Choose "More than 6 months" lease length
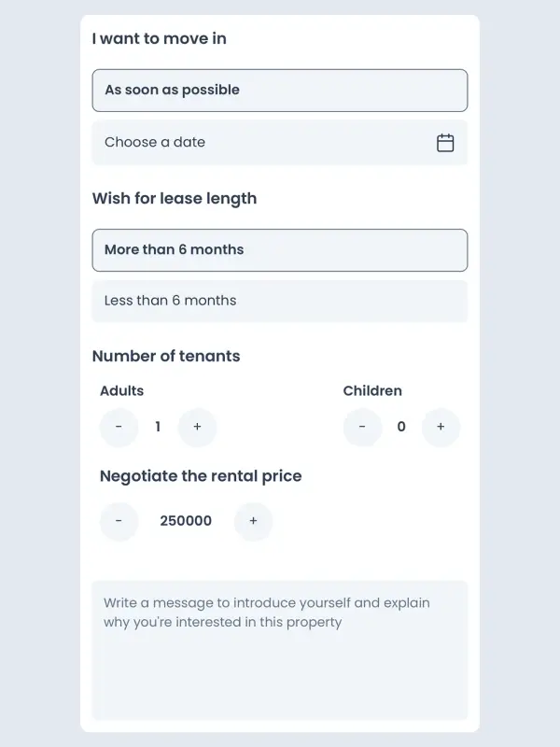This screenshot has width=560, height=747. tap(279, 250)
